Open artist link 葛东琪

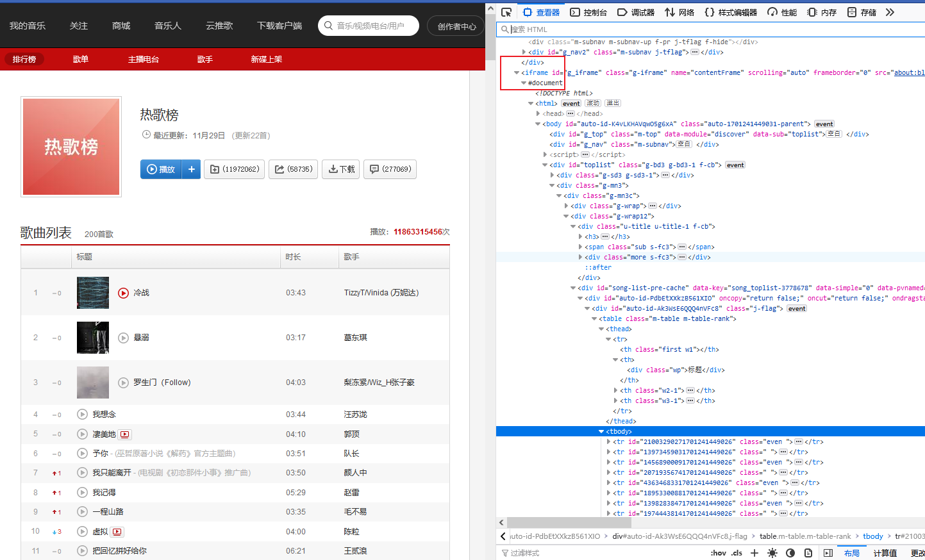pos(356,338)
